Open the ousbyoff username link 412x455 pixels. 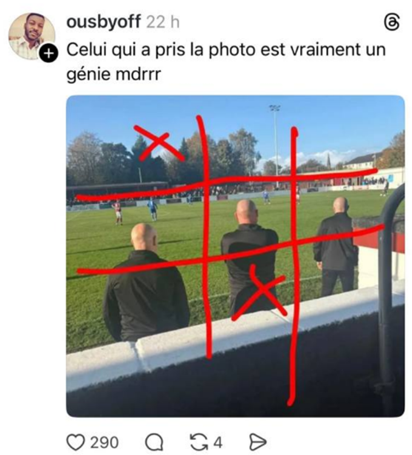click(x=104, y=22)
